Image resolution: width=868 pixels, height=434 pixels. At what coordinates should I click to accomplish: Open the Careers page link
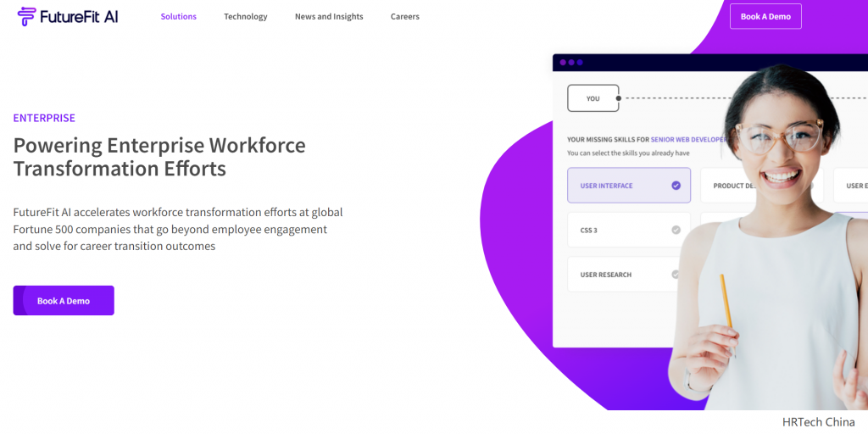click(404, 17)
